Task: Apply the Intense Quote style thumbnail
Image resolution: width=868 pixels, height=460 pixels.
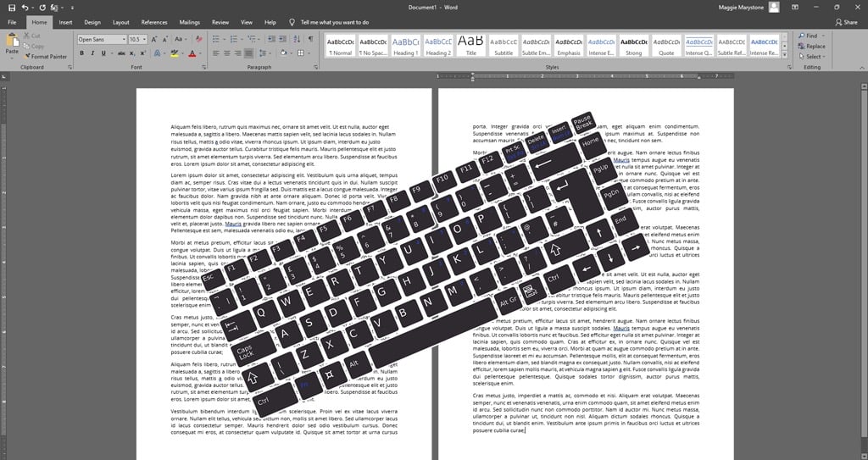Action: click(698, 47)
